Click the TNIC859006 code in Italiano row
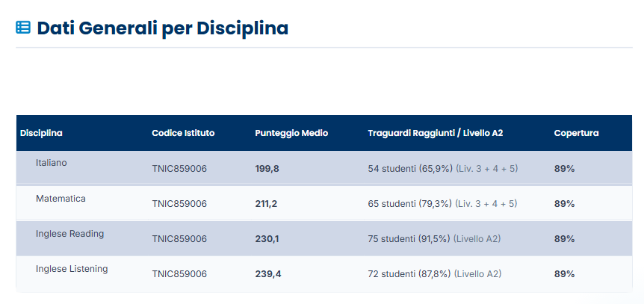The width and height of the screenshot is (644, 304). pyautogui.click(x=179, y=169)
